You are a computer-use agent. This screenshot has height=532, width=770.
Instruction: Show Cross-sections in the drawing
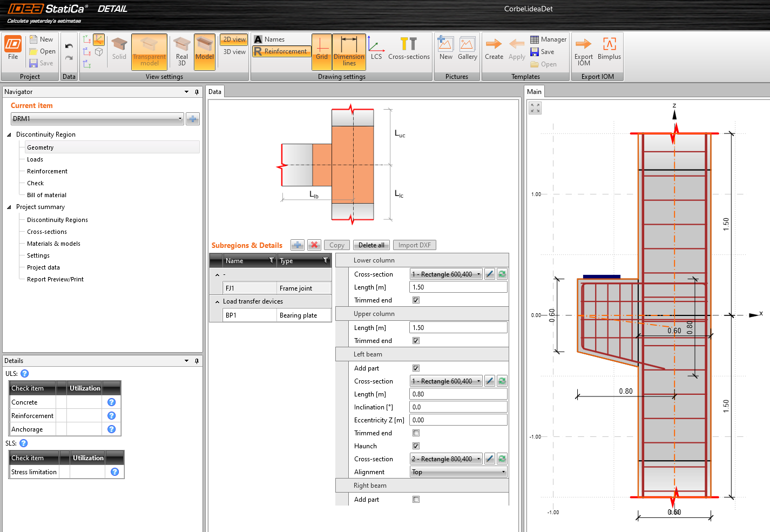click(409, 49)
